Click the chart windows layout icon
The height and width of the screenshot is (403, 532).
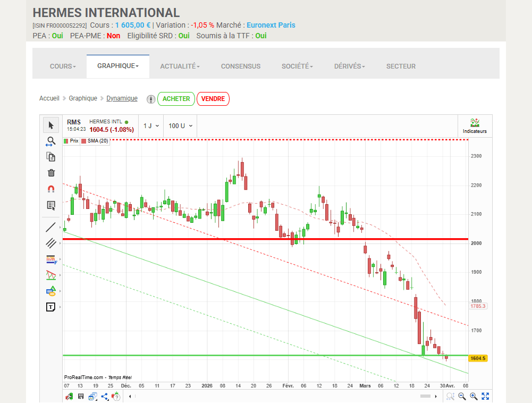(x=92, y=396)
